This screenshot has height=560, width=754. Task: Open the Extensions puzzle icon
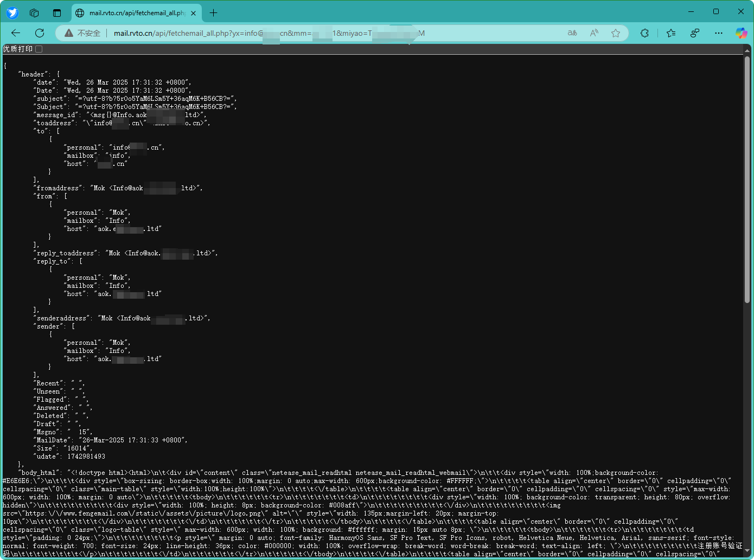(x=644, y=33)
